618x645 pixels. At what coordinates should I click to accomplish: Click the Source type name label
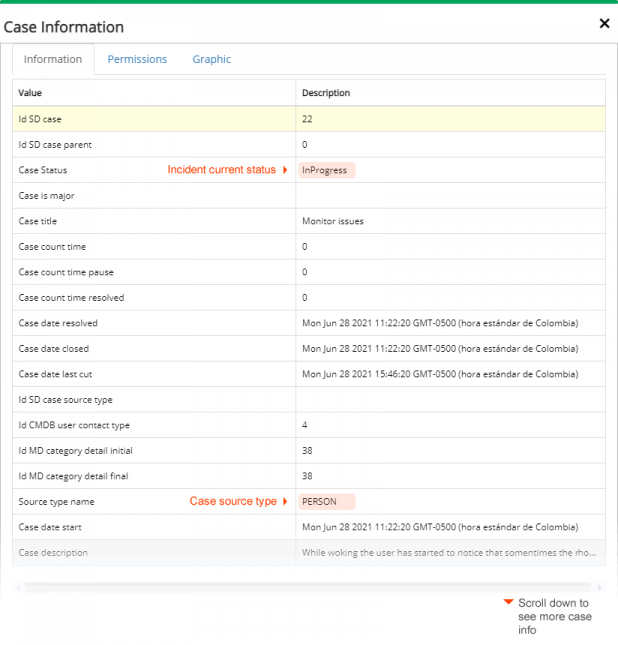[56, 502]
